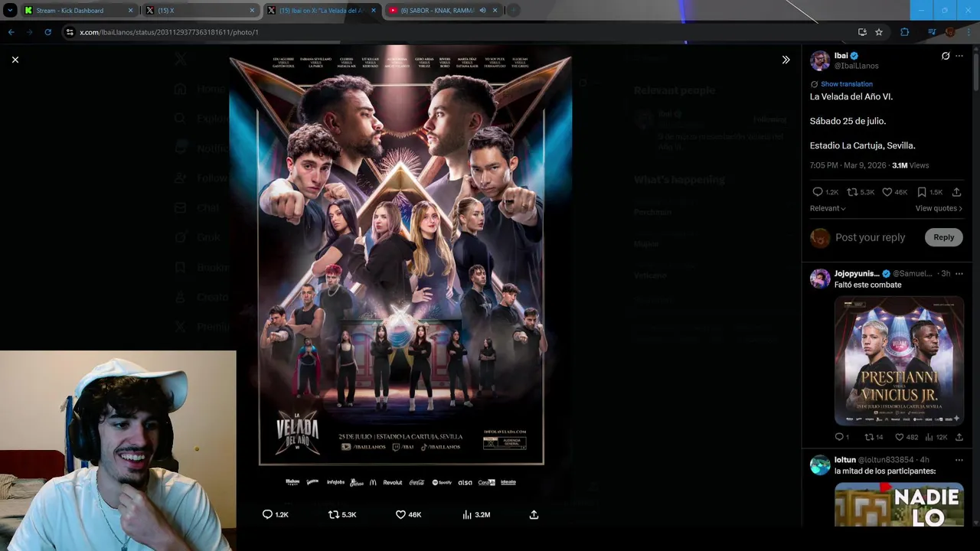980x551 pixels.
Task: Switch to the SABOR - KNAK YouTube tab
Action: click(x=436, y=11)
